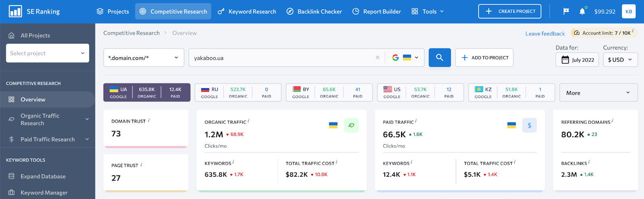Open notifications via the bell icon
Viewport: 644px width, 199px height.
pos(582,11)
